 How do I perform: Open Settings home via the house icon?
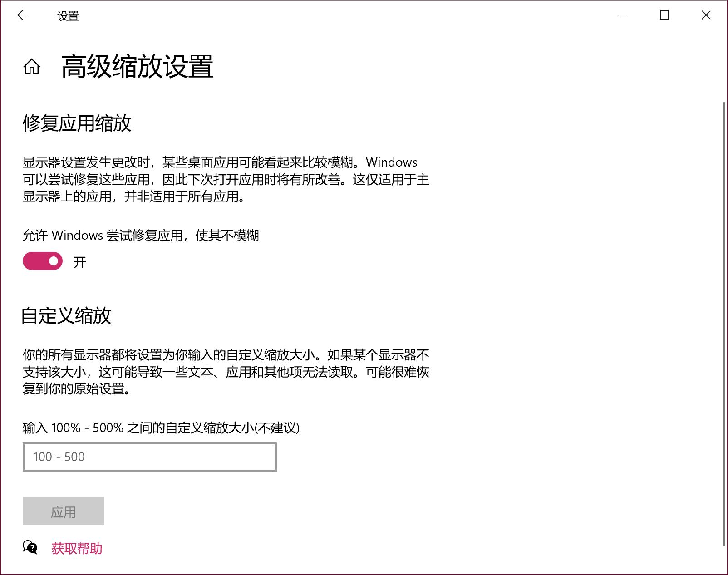[x=31, y=67]
